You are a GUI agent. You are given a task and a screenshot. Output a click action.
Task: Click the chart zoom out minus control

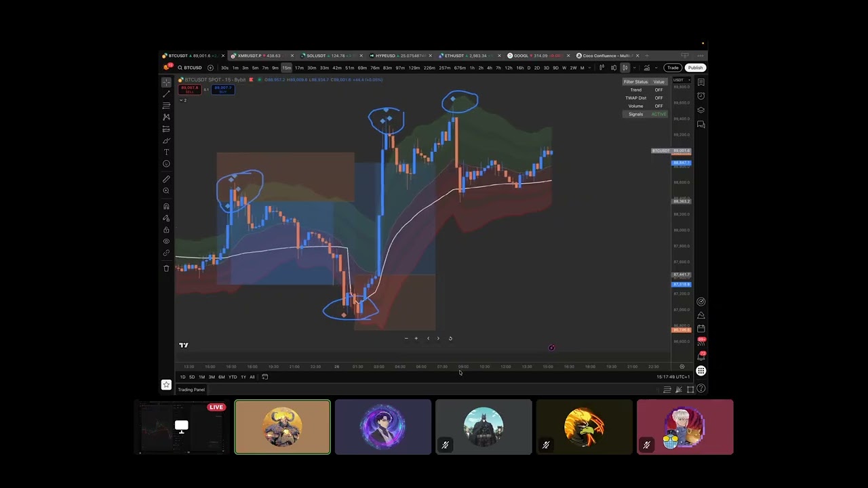tap(406, 338)
